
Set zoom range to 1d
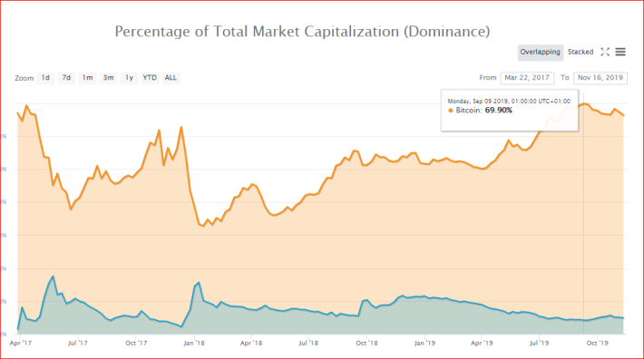click(x=45, y=78)
